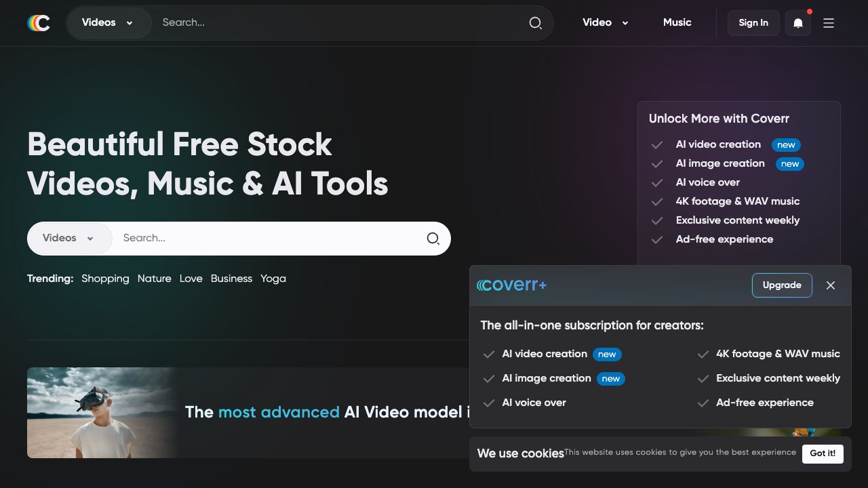Image resolution: width=868 pixels, height=488 pixels.
Task: Dismiss cookies with Got it!
Action: tap(822, 453)
